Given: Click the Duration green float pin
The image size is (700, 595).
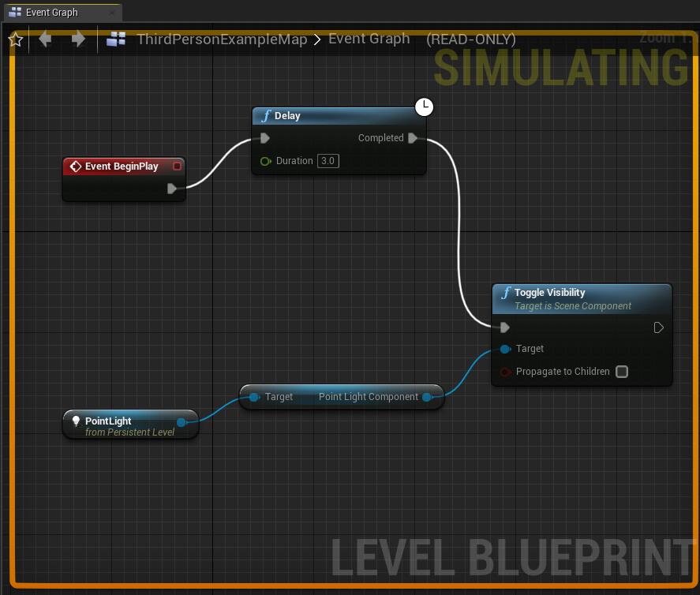Looking at the screenshot, I should [266, 161].
